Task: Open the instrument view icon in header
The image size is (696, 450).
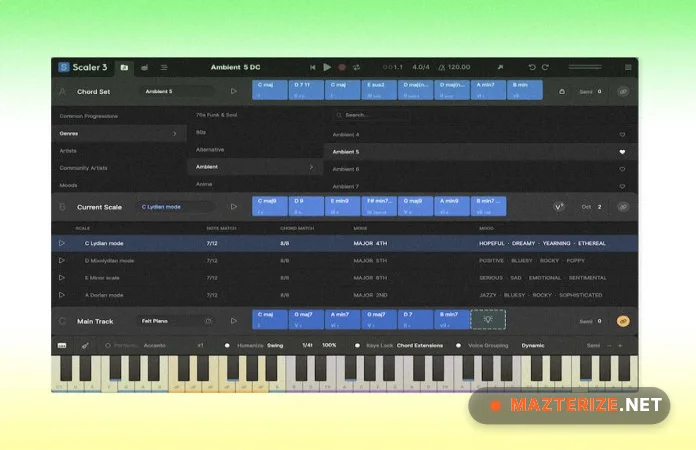Action: [x=144, y=67]
